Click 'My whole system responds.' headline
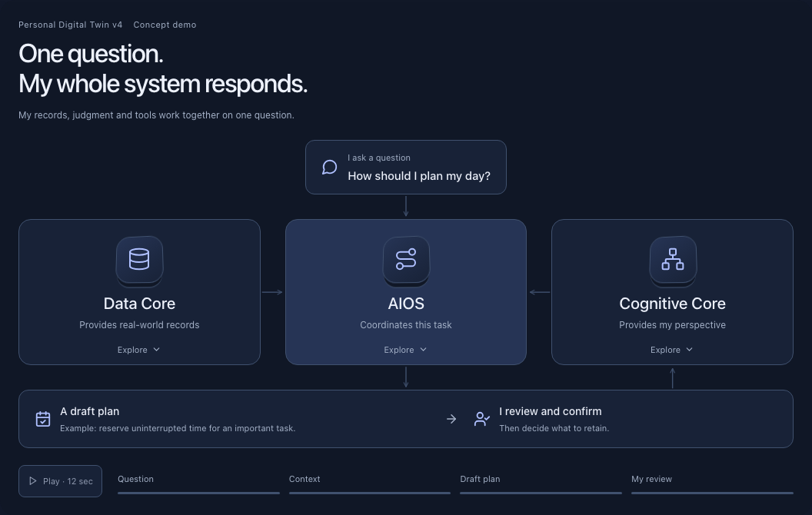 [163, 84]
